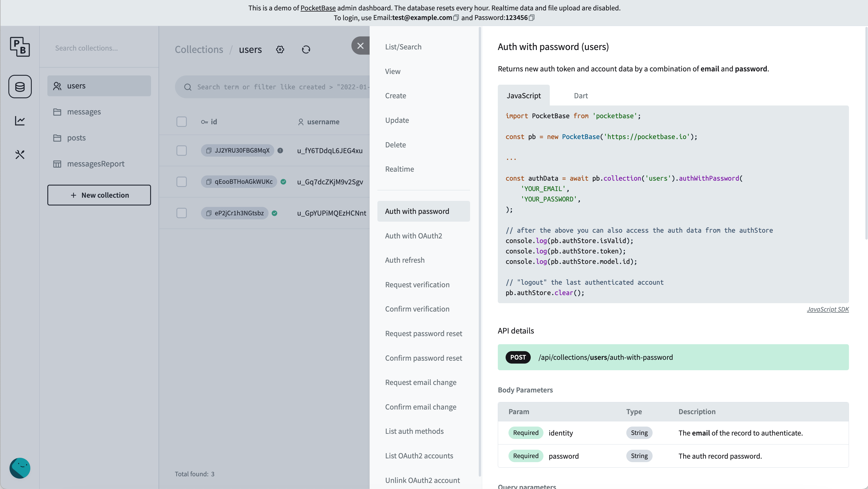Toggle checkbox for second user row qEooBTHoAGkWUKc
Screen dimensions: 868x489
tap(182, 181)
